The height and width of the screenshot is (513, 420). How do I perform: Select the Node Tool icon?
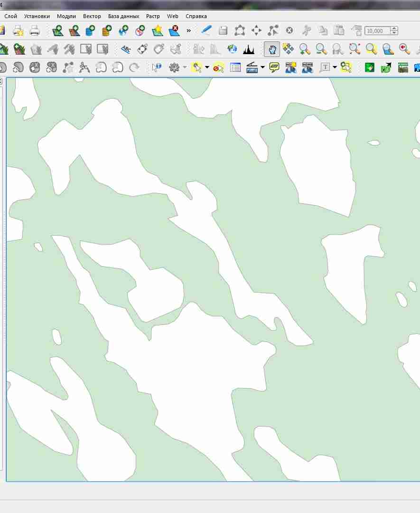(273, 31)
